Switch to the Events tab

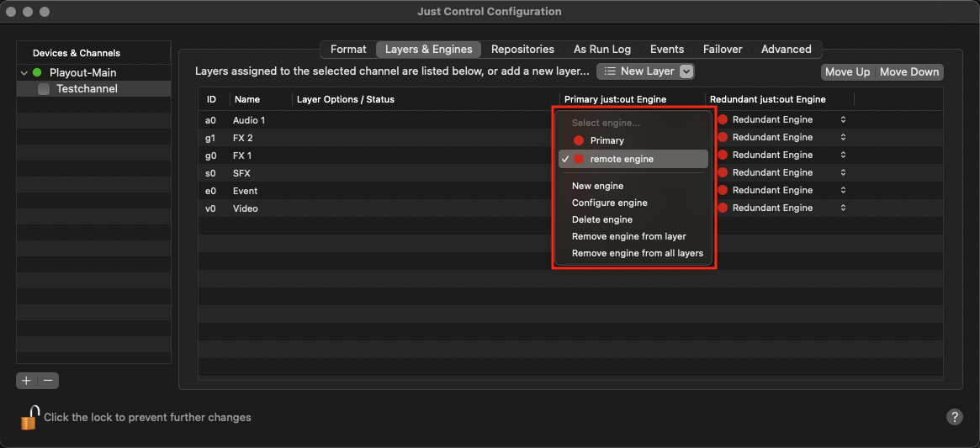click(x=667, y=50)
